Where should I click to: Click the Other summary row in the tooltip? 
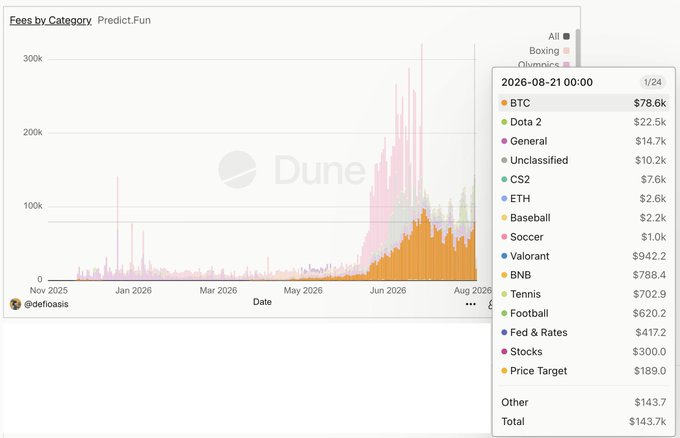point(583,402)
